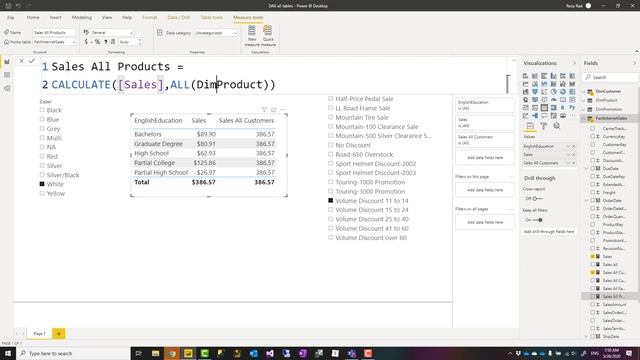
Task: Select the Donut chart visual icon
Action: [563, 92]
